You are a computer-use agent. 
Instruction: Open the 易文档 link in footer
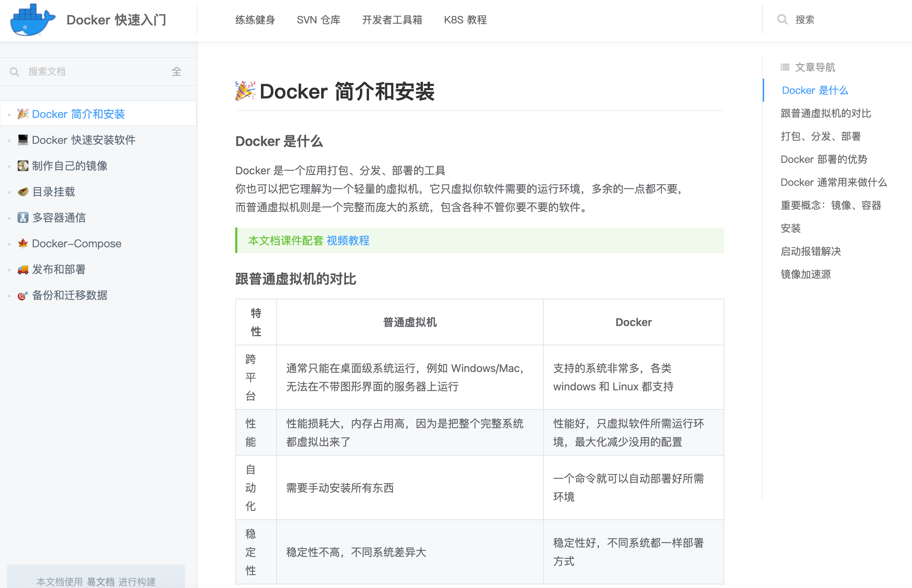point(100,582)
